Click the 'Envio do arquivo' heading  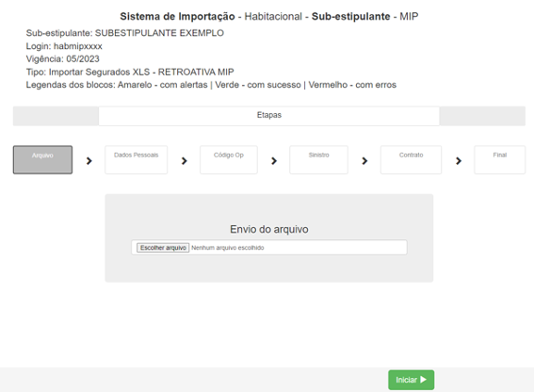point(269,229)
